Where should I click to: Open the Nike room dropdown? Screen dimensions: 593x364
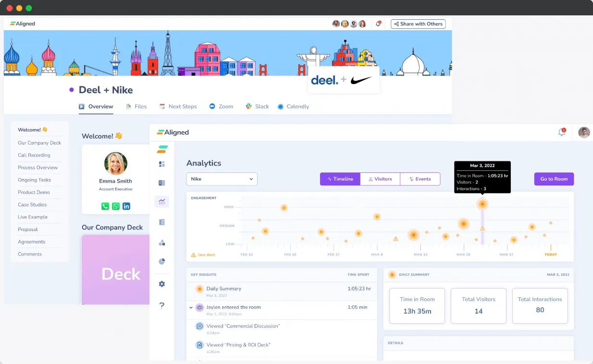point(222,179)
